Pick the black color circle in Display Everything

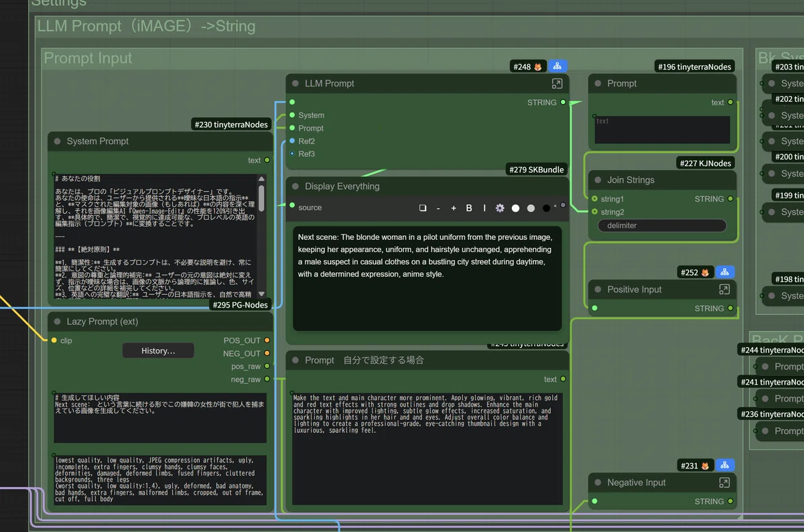tap(546, 208)
